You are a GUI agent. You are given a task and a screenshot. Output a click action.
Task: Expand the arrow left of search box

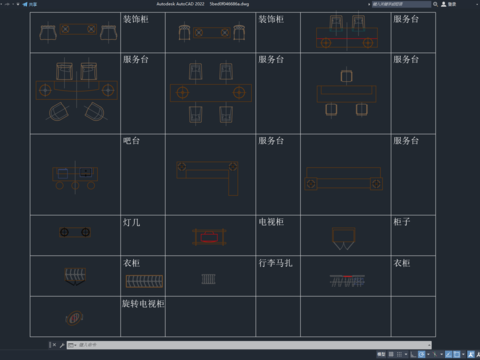[369, 4]
